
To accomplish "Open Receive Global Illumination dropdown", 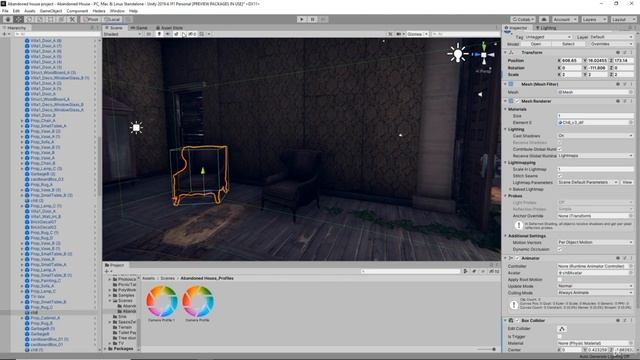I will click(x=595, y=156).
